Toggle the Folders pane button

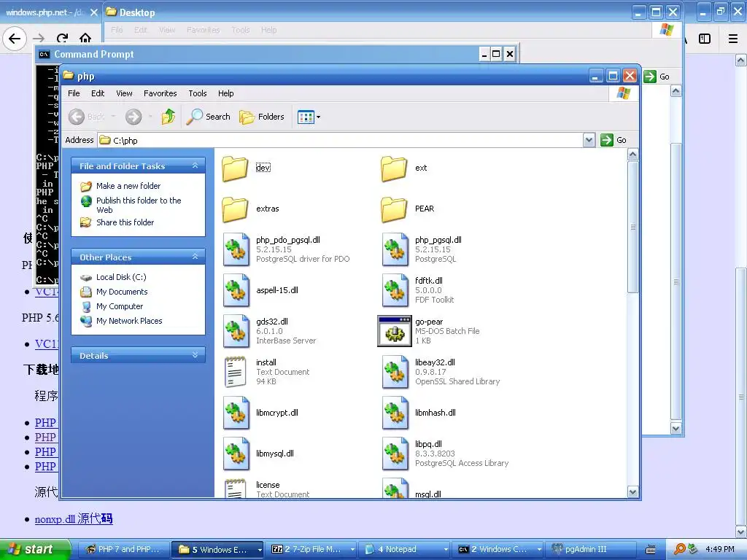pos(262,117)
